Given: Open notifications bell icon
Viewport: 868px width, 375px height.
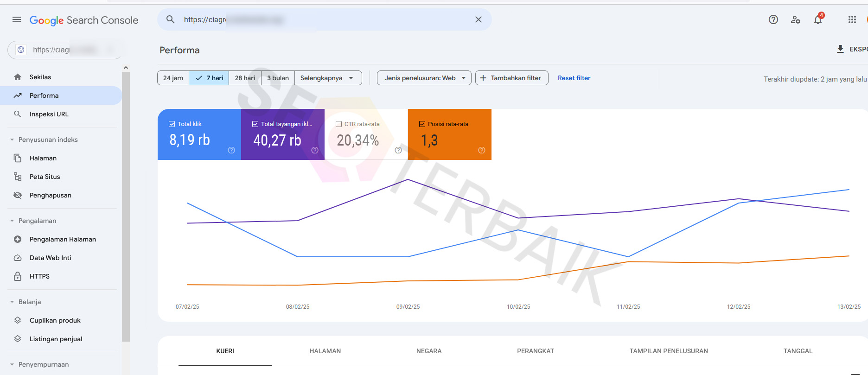Looking at the screenshot, I should tap(818, 19).
